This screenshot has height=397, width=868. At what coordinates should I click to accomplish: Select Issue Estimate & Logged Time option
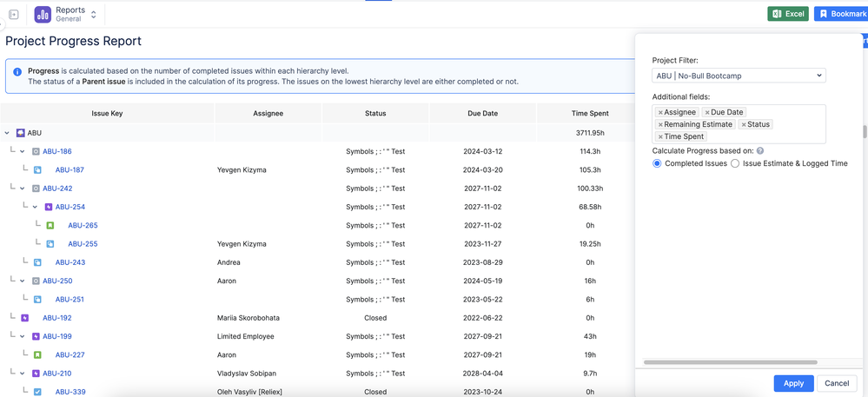click(x=735, y=163)
